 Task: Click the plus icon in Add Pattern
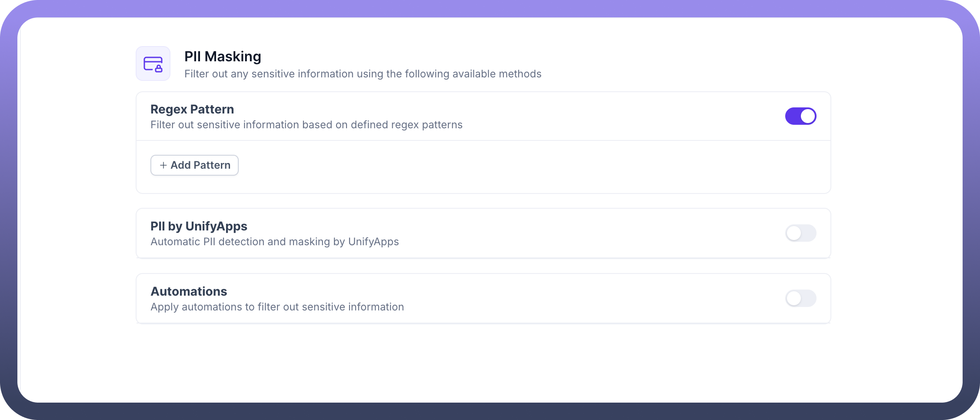point(163,165)
